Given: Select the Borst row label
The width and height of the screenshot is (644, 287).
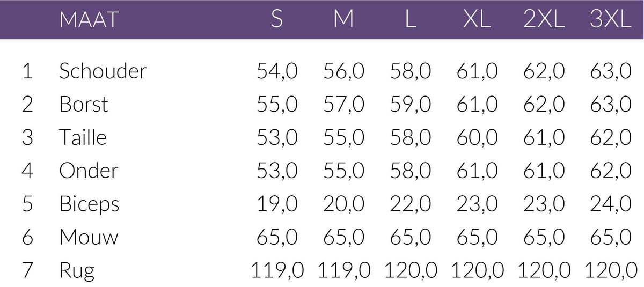Looking at the screenshot, I should (x=84, y=104).
